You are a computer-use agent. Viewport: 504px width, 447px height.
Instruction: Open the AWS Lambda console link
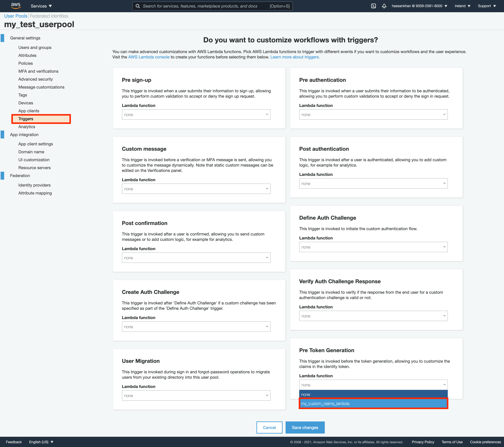[x=149, y=57]
